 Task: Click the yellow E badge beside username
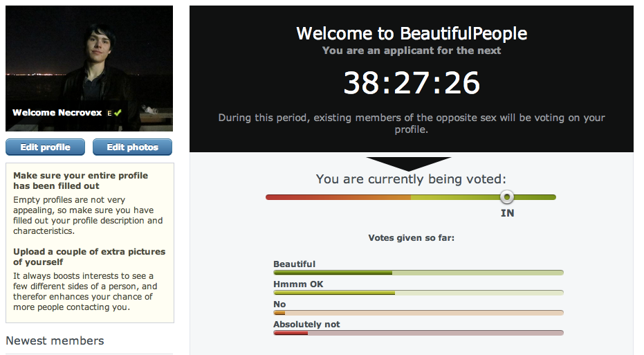(x=109, y=113)
